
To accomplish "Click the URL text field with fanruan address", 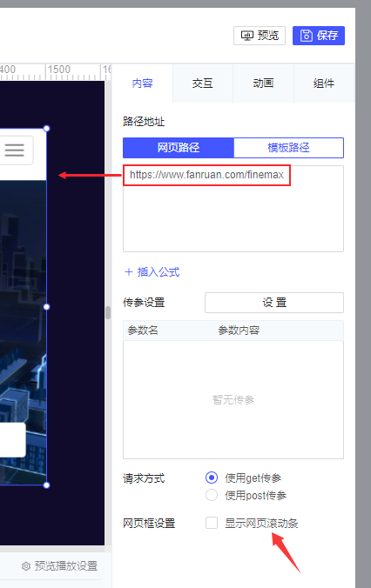I will tap(233, 209).
